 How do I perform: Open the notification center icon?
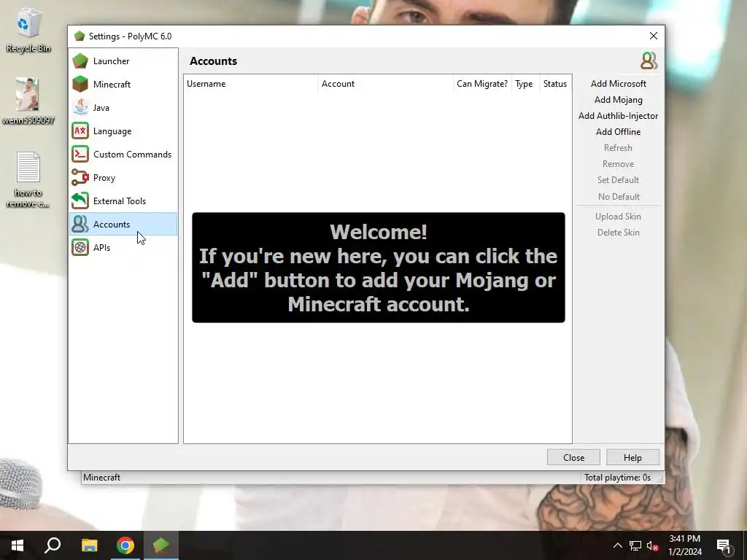tap(724, 545)
